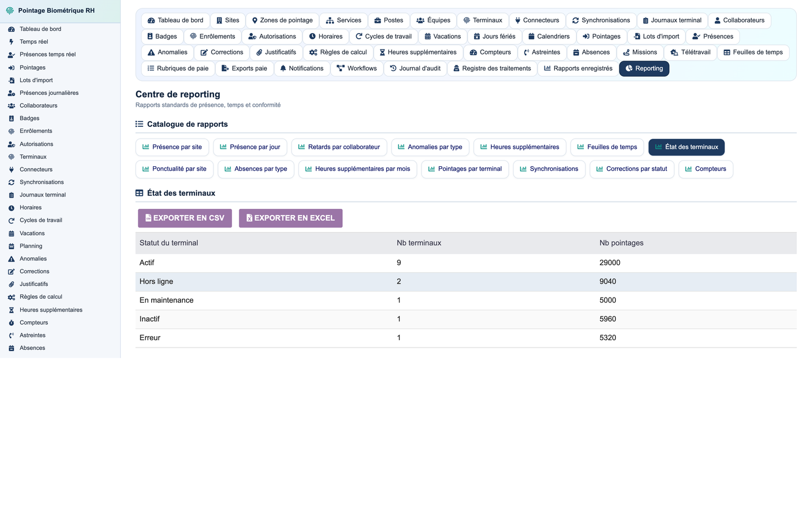812x507 pixels.
Task: Click the sidebar Justificatifs paperclip icon
Action: 11,284
